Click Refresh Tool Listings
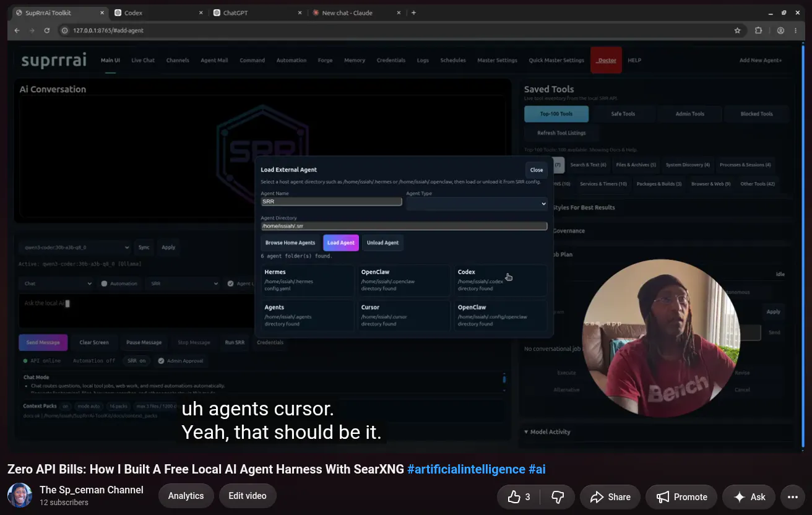Image resolution: width=812 pixels, height=515 pixels. 562,133
